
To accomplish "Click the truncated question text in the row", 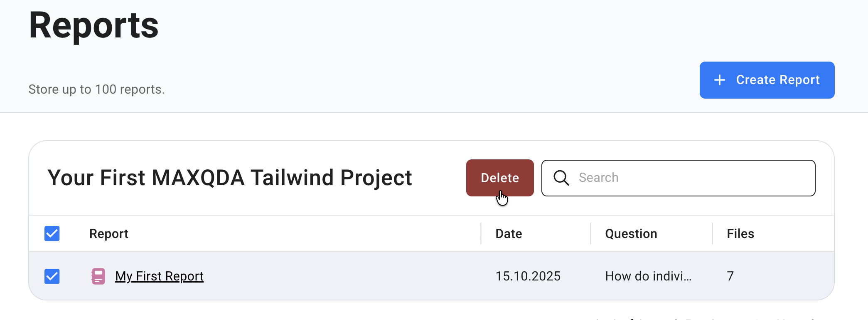I will (x=648, y=276).
